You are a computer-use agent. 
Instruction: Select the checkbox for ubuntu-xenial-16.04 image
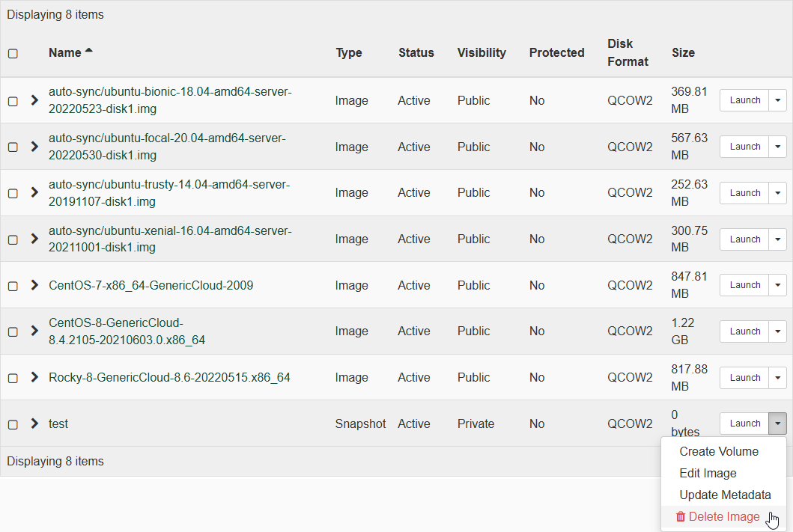point(13,239)
